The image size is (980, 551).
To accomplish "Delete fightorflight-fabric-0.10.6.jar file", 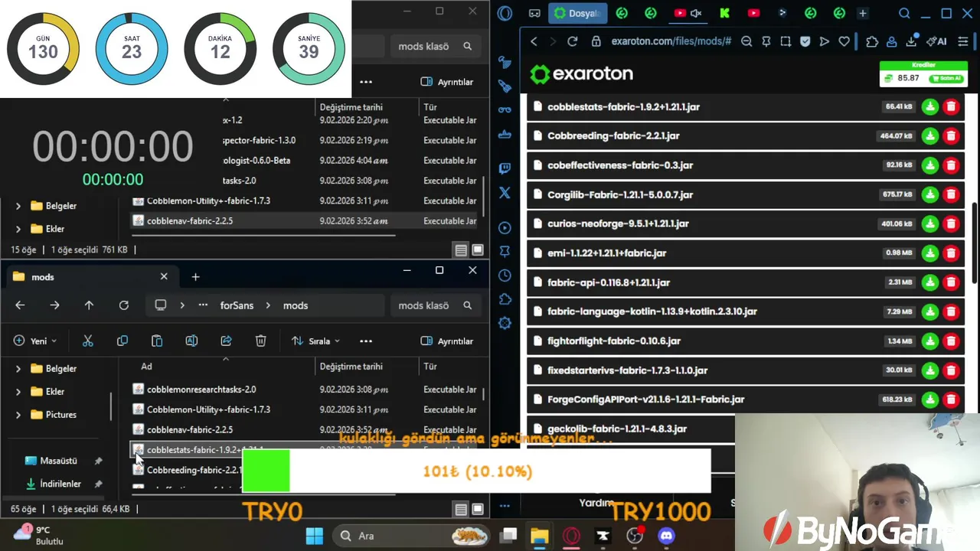I will (x=951, y=341).
